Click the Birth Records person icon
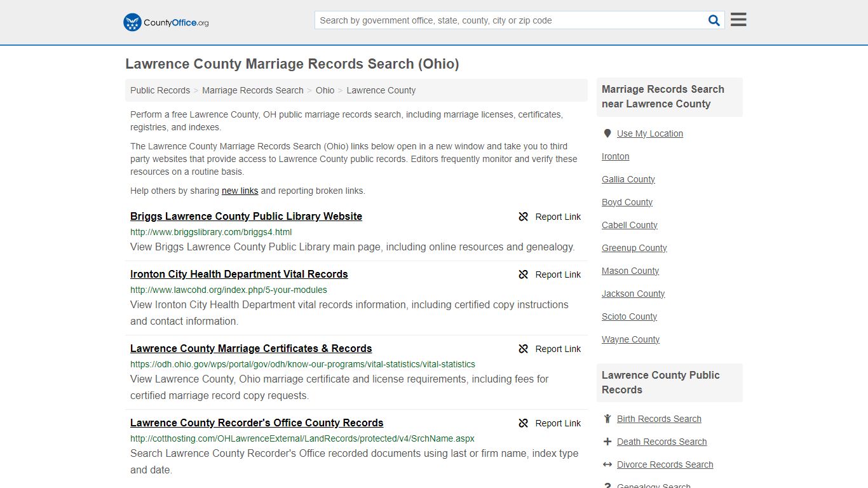The image size is (868, 488). coord(607,419)
